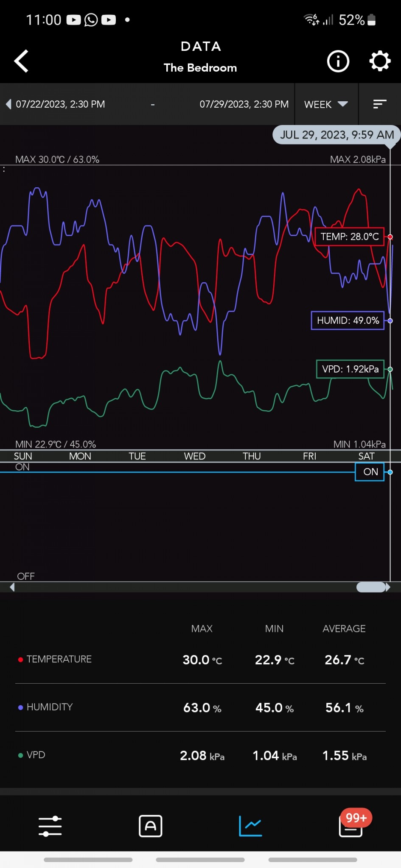Image resolution: width=401 pixels, height=868 pixels.
Task: Select the data chart icon
Action: 250,826
